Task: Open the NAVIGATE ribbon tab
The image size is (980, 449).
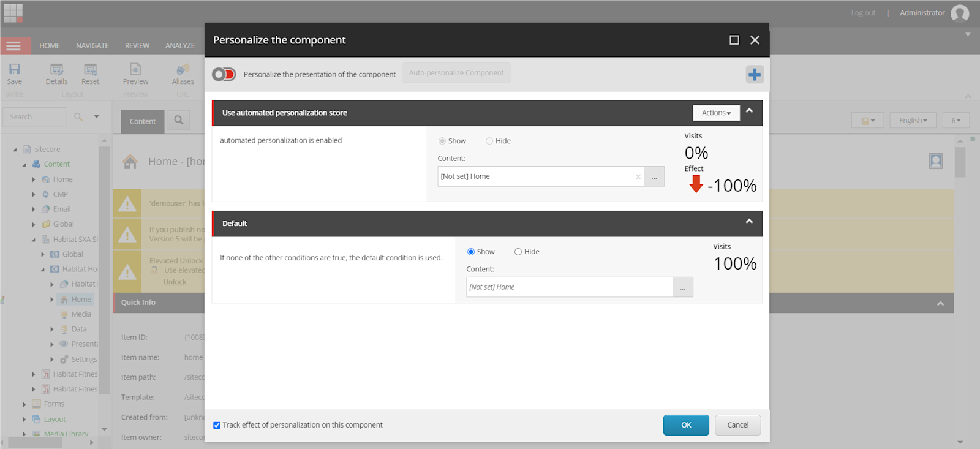Action: coord(92,46)
